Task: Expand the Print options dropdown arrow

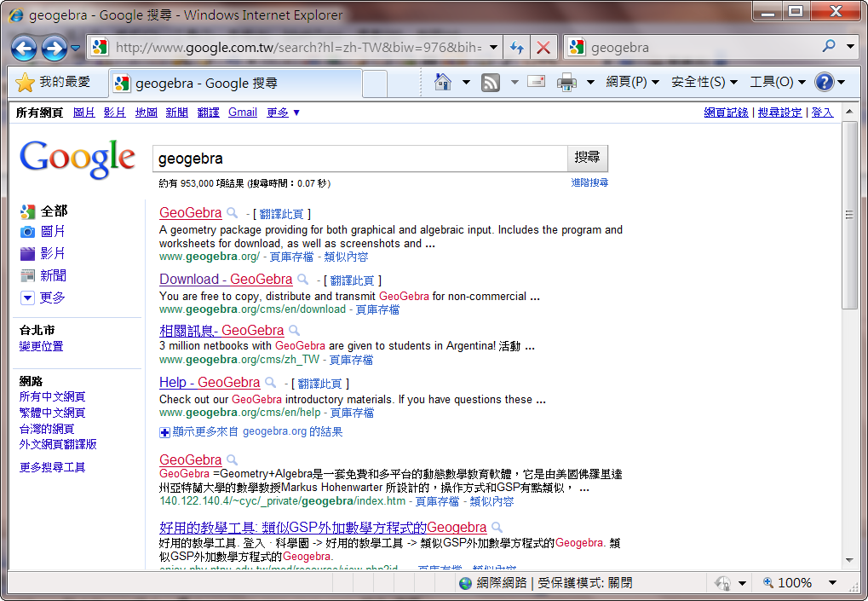Action: 590,83
